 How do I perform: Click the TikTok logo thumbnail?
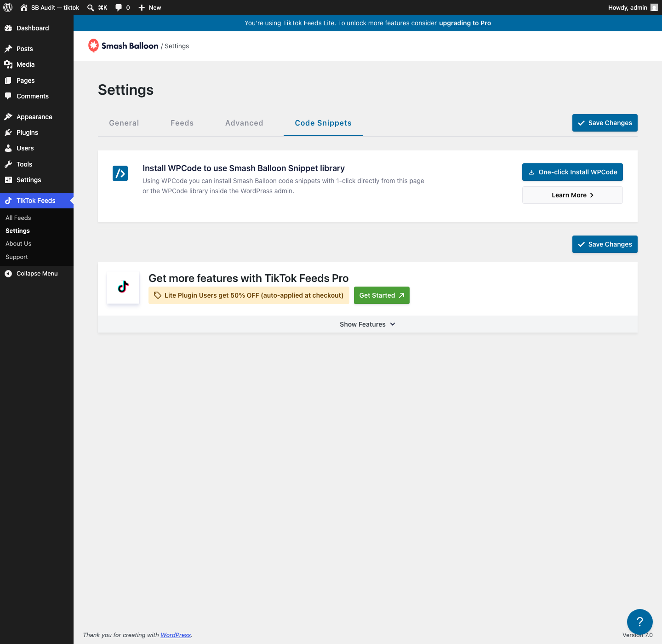[123, 287]
